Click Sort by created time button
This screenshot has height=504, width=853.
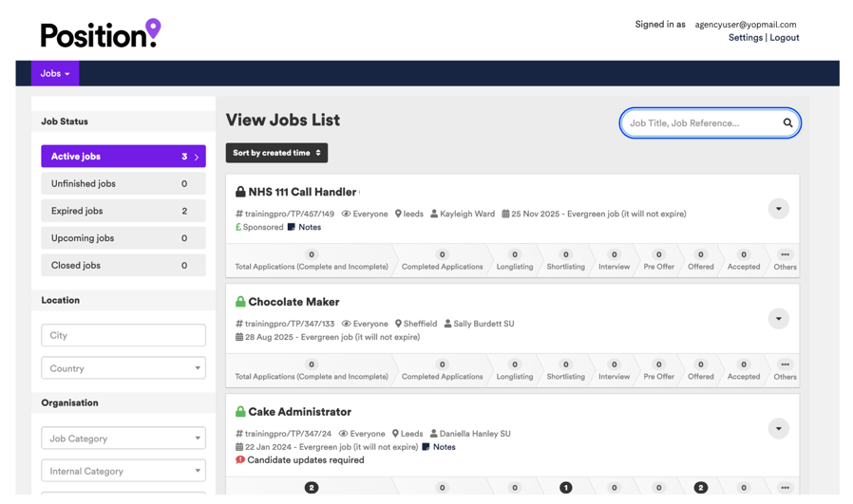tap(276, 153)
